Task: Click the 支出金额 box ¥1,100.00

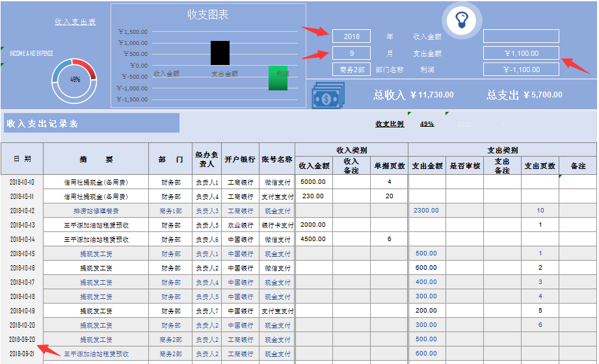Action: 521,53
